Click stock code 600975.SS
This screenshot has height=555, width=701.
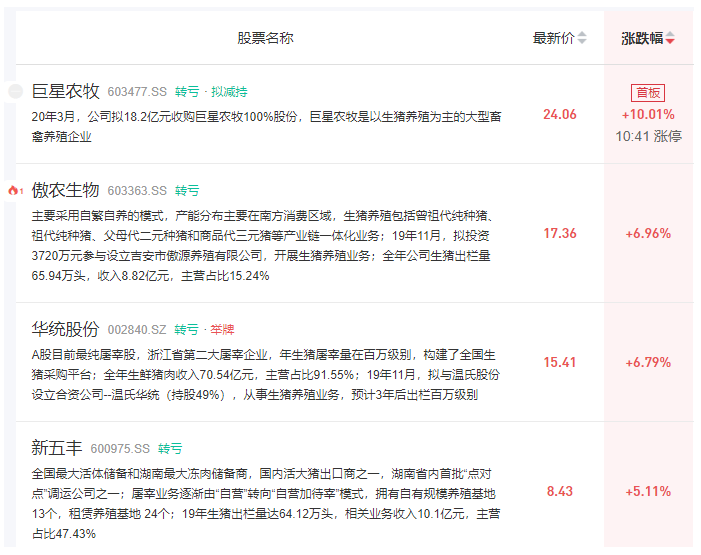tap(120, 449)
